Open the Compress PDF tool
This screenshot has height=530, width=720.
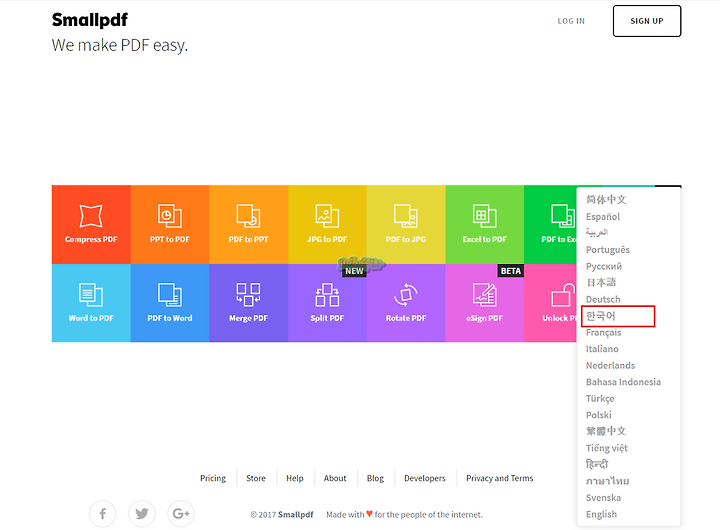[x=91, y=224]
